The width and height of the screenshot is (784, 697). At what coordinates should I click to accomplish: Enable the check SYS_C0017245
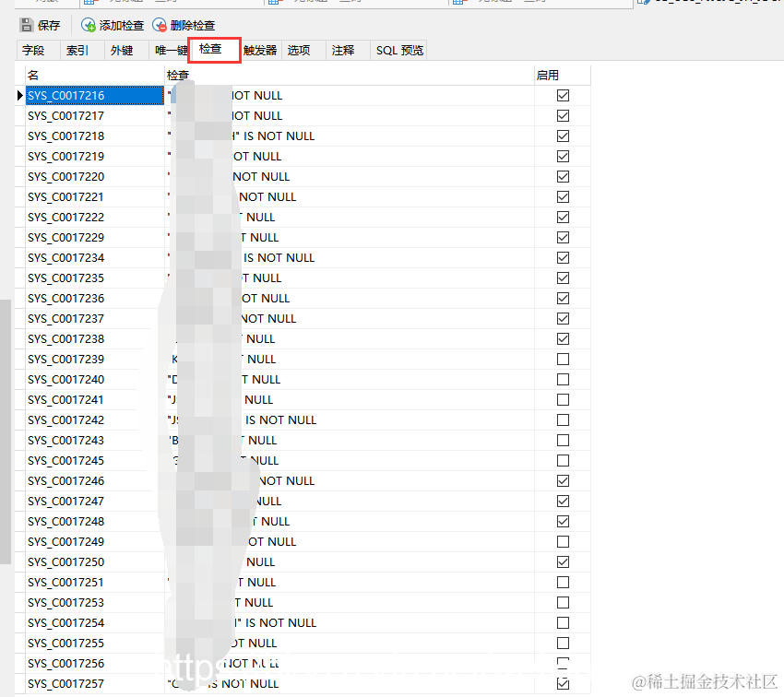click(563, 461)
